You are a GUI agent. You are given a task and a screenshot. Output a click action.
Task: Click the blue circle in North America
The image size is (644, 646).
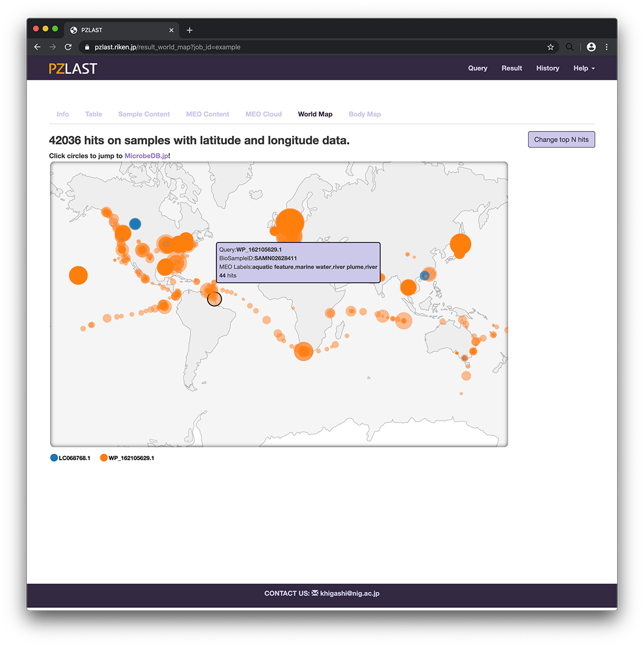pyautogui.click(x=135, y=224)
